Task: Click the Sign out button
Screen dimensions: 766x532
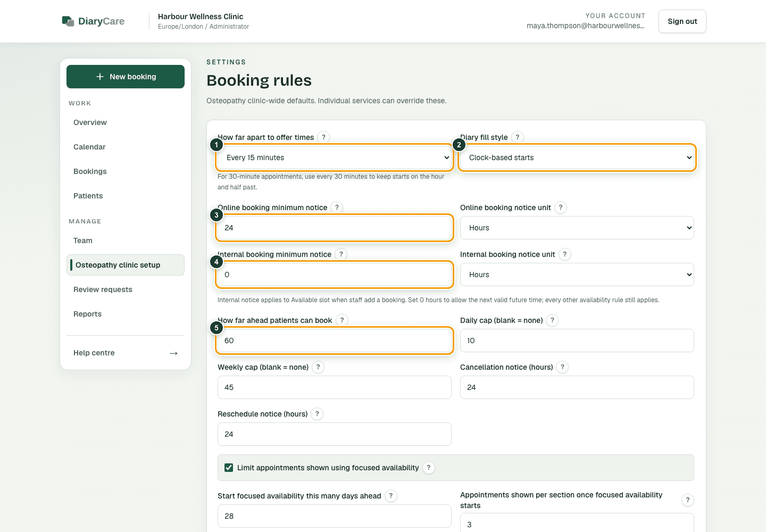Action: [682, 21]
